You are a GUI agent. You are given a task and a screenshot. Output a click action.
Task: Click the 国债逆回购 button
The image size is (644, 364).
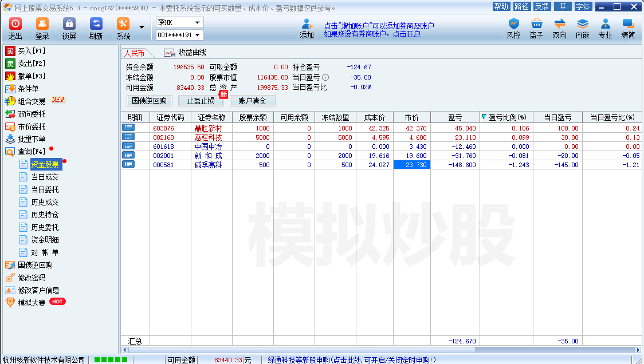149,101
